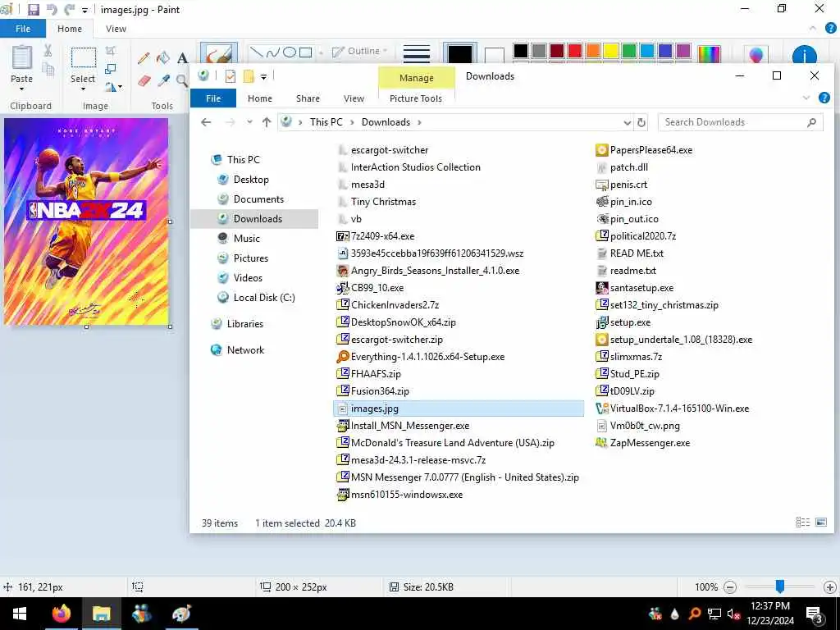Viewport: 840px width, 630px height.
Task: Select Desktop in the navigation pane
Action: 251,180
